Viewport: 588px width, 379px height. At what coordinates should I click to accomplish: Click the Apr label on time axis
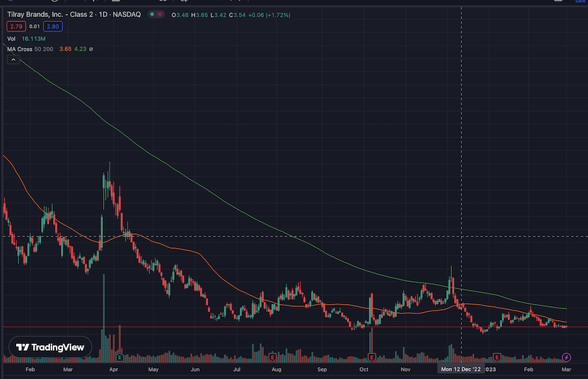click(x=114, y=369)
